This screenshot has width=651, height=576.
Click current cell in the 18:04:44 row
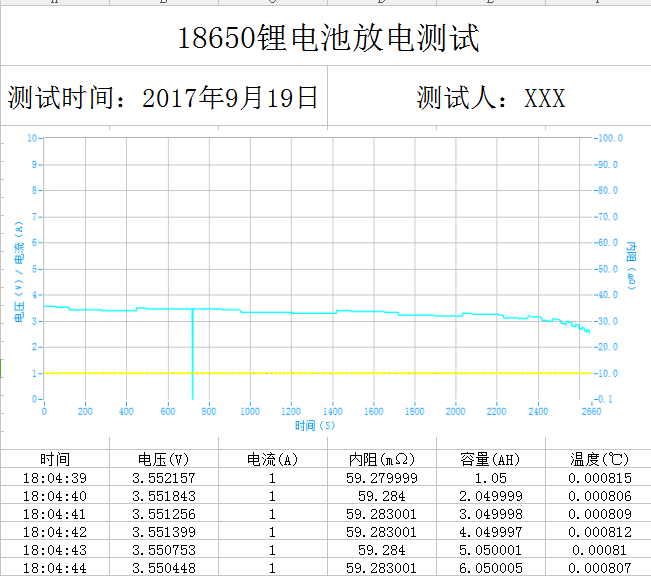click(x=273, y=567)
